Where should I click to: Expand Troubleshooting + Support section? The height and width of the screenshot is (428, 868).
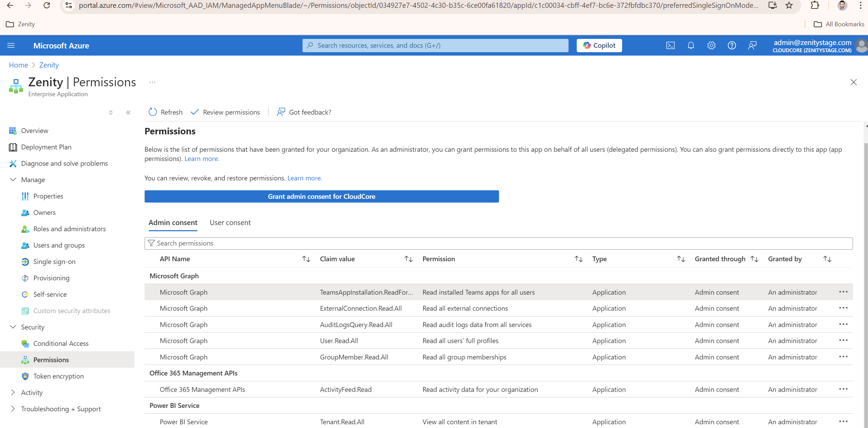pos(13,409)
